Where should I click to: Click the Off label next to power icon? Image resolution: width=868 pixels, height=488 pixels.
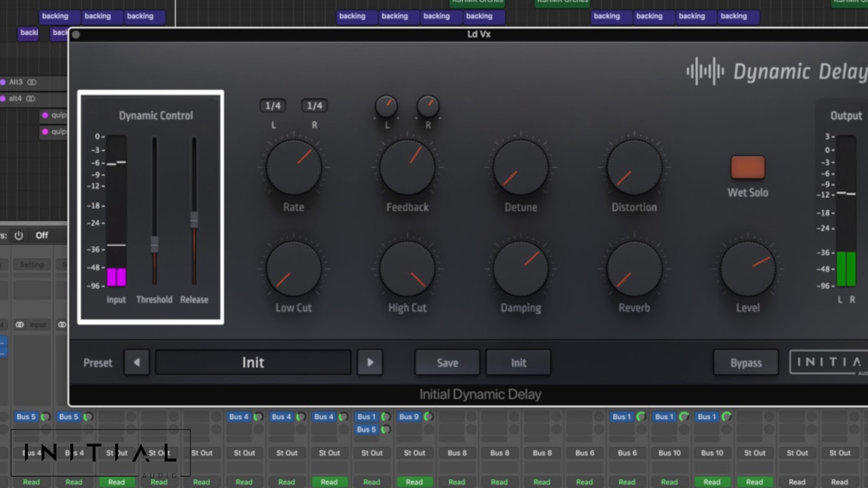[42, 235]
